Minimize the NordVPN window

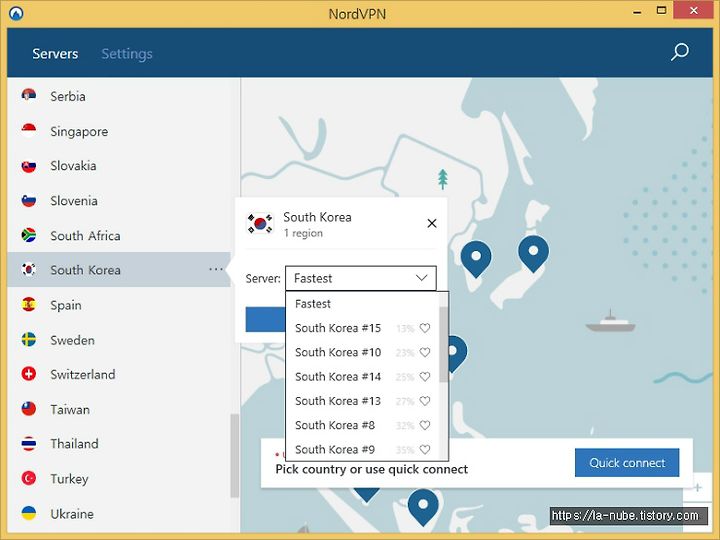pos(637,12)
